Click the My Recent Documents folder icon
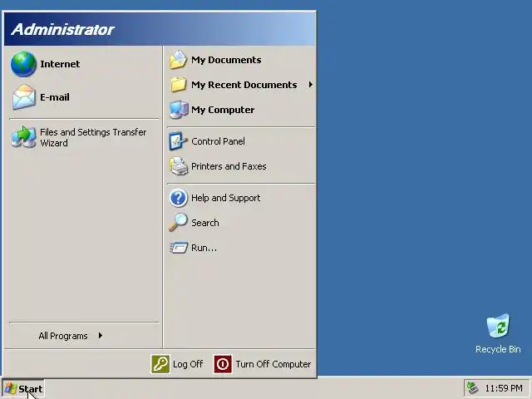Viewport: 532px width, 399px height. point(179,85)
